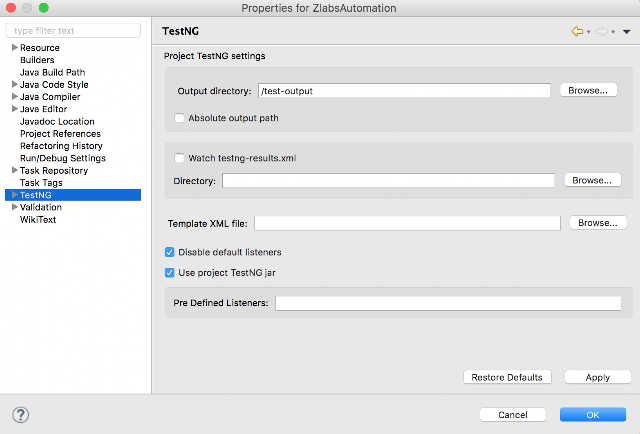Select Run/Debug Settings in sidebar
Viewport: 640px width, 434px height.
63,158
